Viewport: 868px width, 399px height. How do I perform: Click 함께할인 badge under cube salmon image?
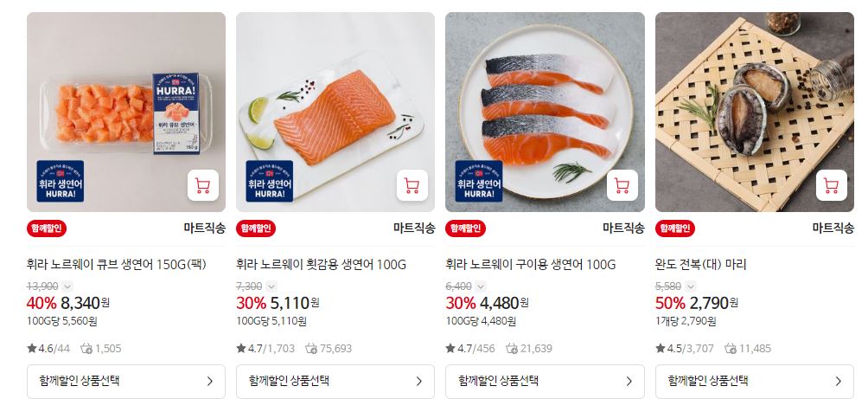[x=47, y=228]
